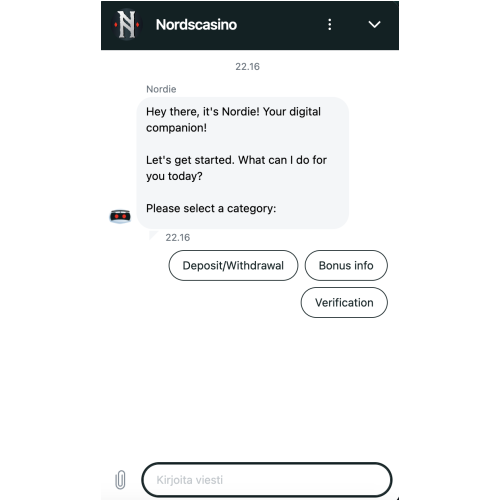
Task: Click the word 'companion!' in the greeting
Action: (176, 128)
